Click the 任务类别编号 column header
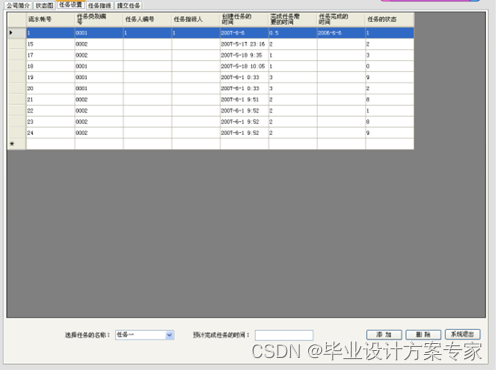Image resolution: width=497 pixels, height=371 pixels. coord(99,20)
